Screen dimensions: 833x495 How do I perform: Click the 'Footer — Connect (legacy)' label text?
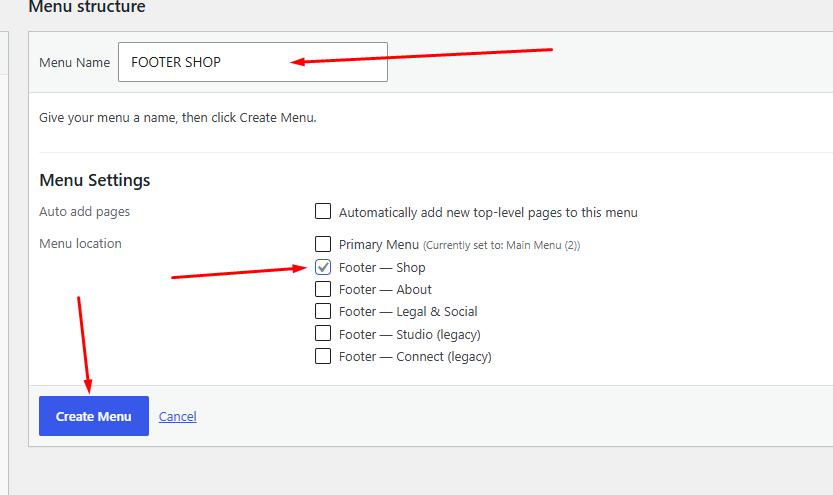click(415, 357)
